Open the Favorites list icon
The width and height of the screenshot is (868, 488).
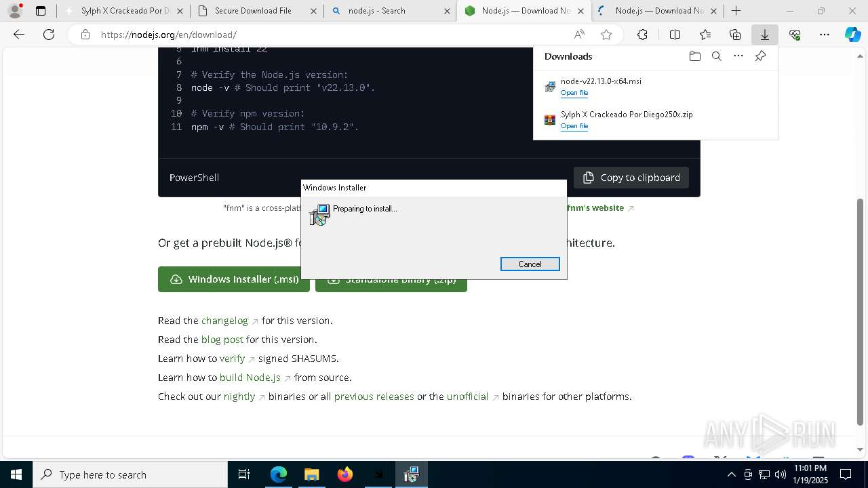point(705,35)
